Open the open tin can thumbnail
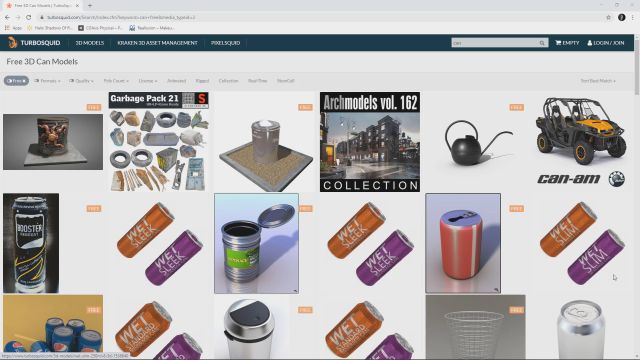The height and width of the screenshot is (360, 640). point(256,243)
